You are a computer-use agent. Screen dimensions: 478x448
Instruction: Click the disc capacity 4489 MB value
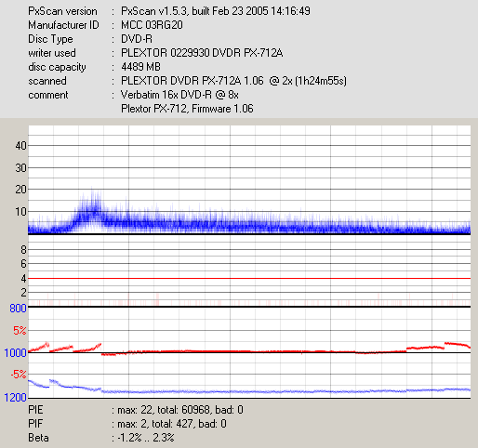(x=140, y=67)
